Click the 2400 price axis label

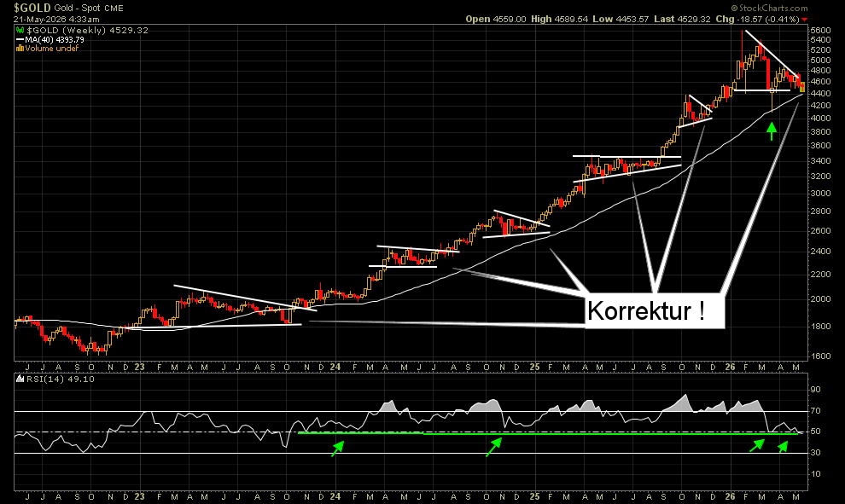[x=820, y=251]
